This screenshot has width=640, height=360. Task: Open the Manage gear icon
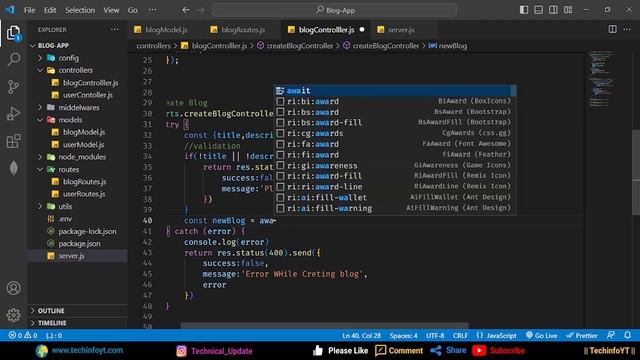click(x=13, y=315)
